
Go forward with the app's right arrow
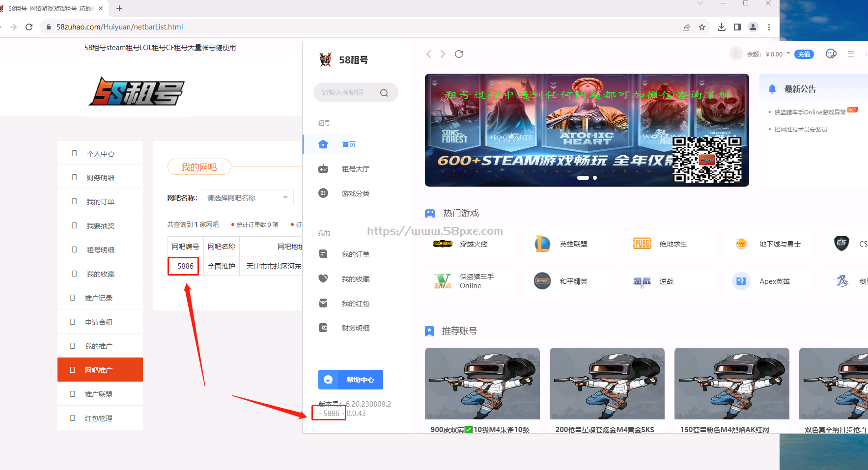tap(443, 54)
